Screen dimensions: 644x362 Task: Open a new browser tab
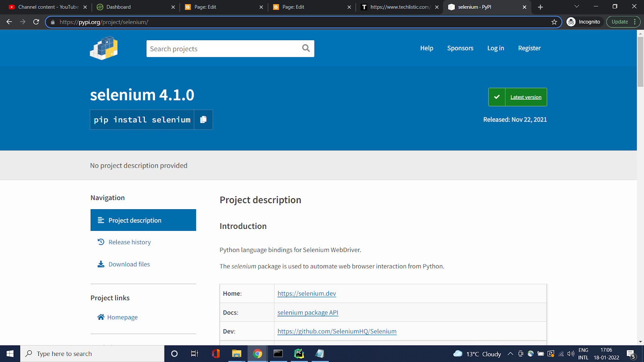point(540,7)
